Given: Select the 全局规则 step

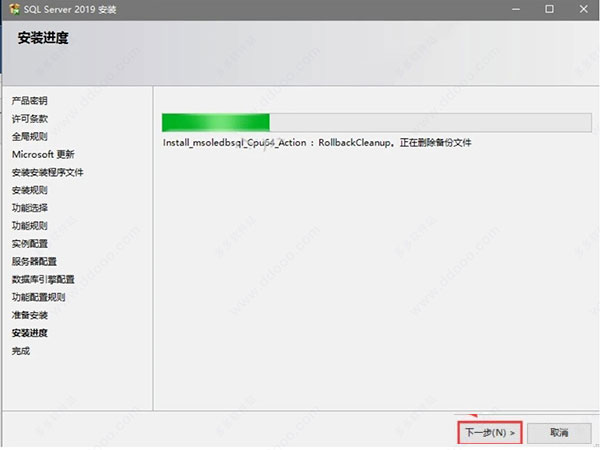Looking at the screenshot, I should pyautogui.click(x=29, y=137).
